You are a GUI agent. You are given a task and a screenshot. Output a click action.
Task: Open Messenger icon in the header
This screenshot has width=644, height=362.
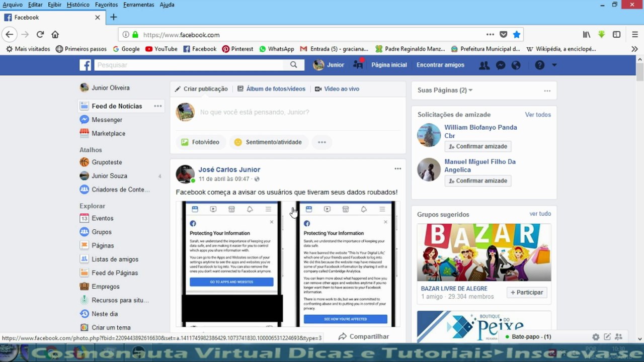pos(501,65)
